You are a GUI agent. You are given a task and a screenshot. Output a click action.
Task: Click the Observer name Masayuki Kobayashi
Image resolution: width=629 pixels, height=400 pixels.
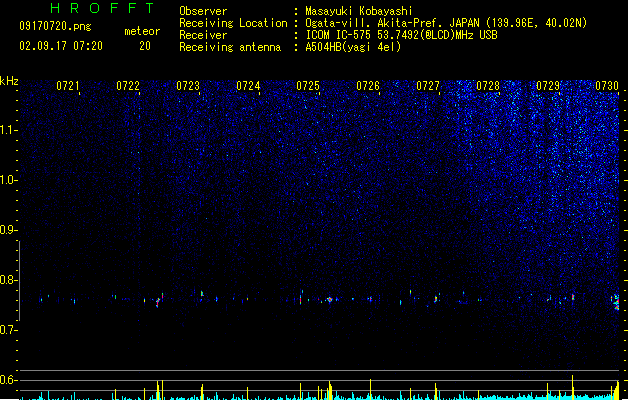(359, 11)
